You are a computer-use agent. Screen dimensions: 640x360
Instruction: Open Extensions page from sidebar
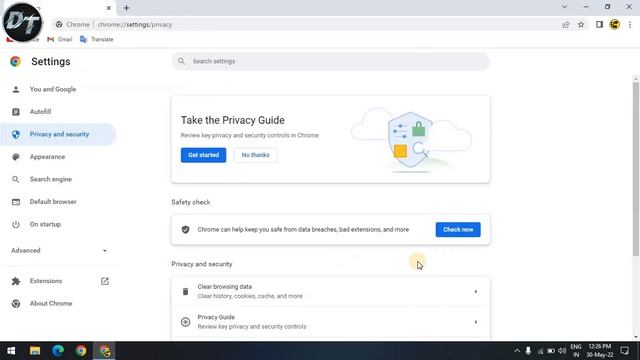[x=46, y=281]
